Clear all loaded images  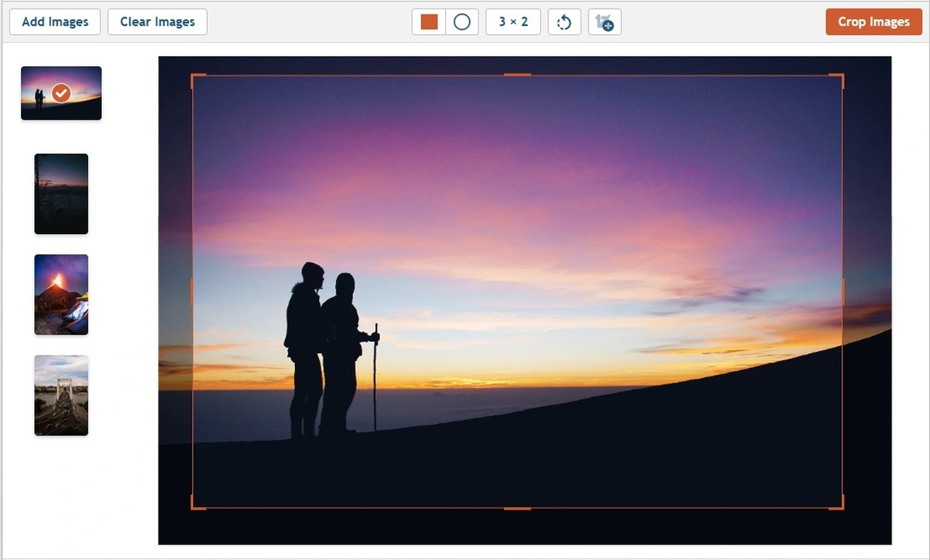(157, 22)
